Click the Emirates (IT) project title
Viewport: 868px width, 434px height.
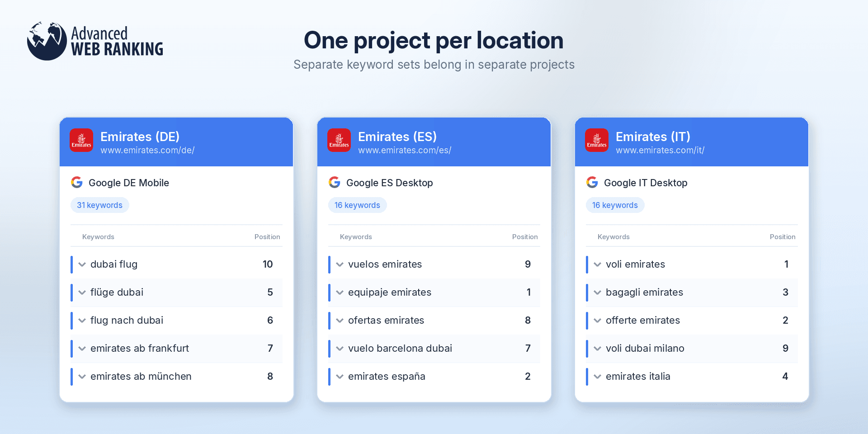point(653,137)
